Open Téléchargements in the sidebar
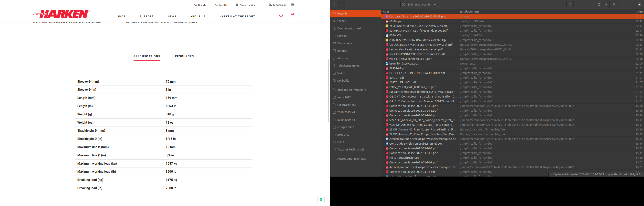The image size is (644, 206). [348, 66]
